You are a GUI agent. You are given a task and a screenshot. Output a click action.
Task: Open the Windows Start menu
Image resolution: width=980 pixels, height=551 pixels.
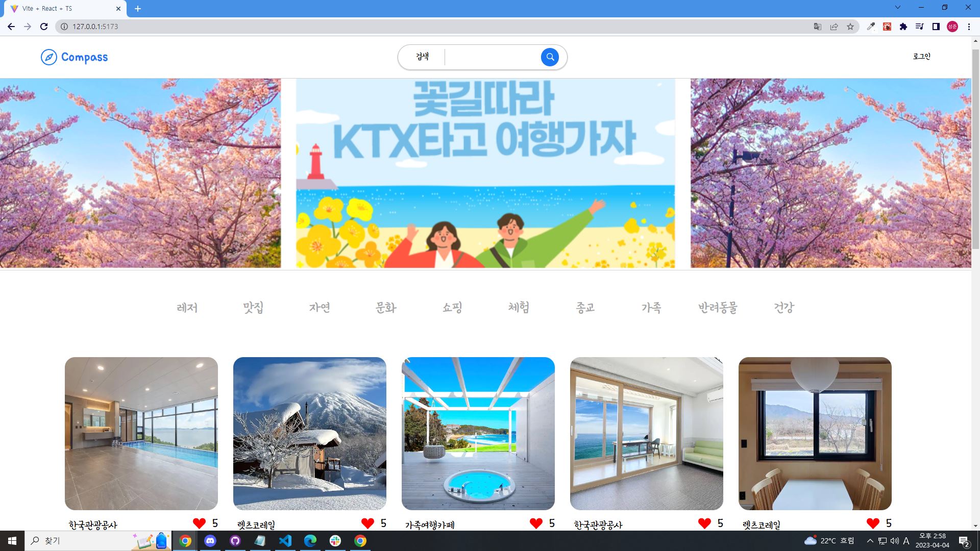(12, 541)
